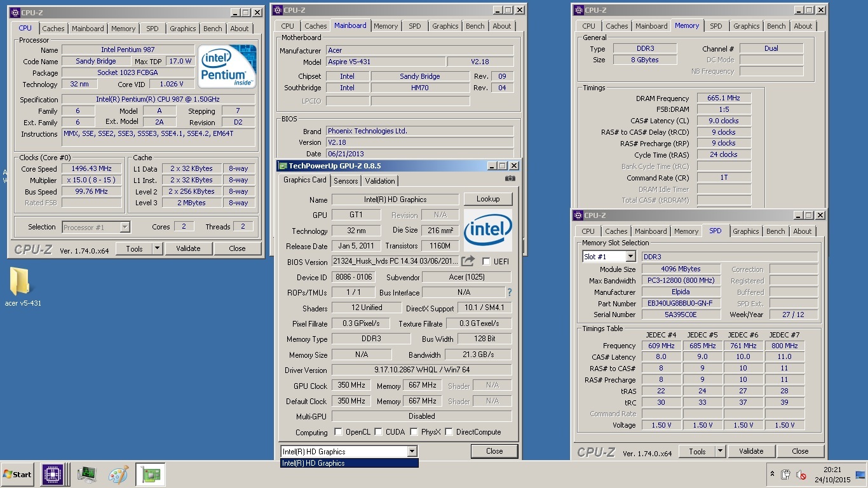Toggle the PhysX checkbox
This screenshot has height=488, width=868.
coord(414,432)
